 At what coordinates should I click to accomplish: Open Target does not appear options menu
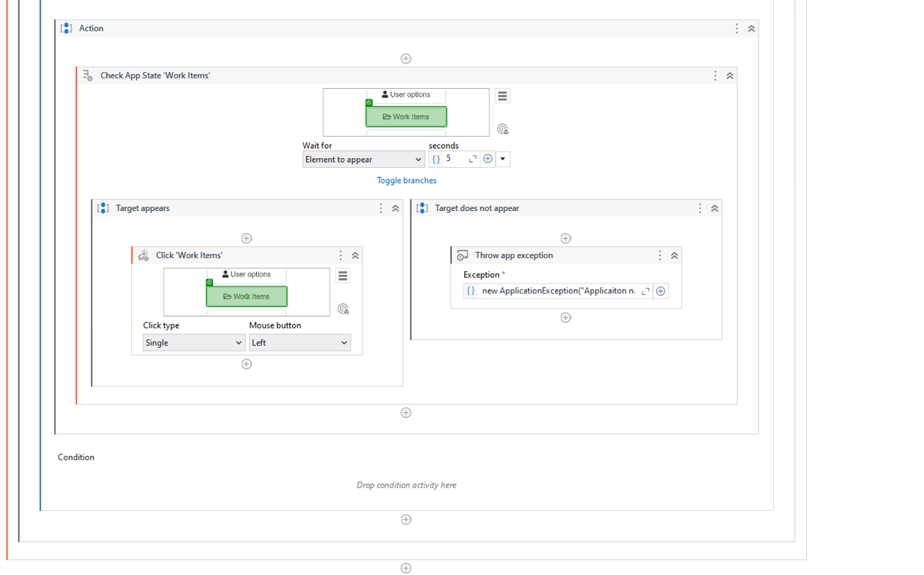(x=700, y=208)
